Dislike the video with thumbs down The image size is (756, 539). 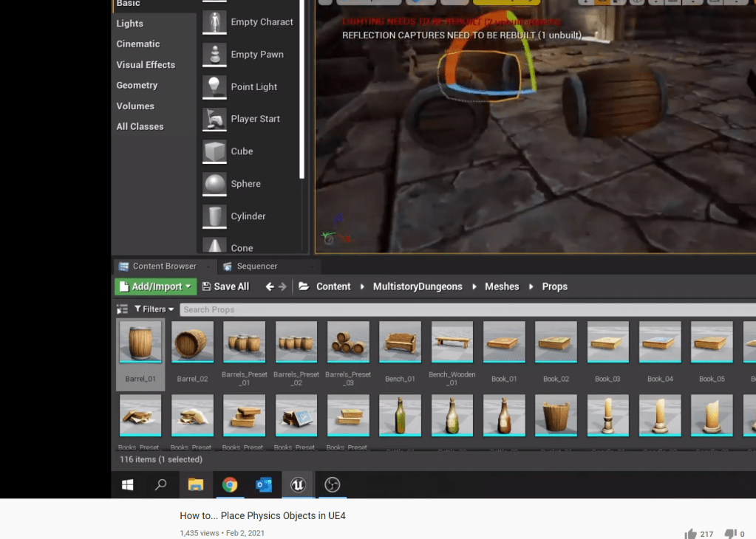pyautogui.click(x=730, y=534)
